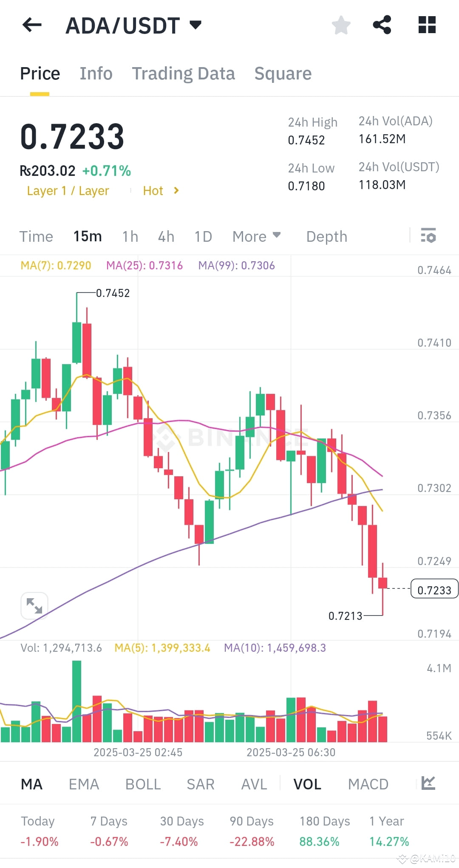Open the Info tab
The height and width of the screenshot is (868, 459).
96,73
